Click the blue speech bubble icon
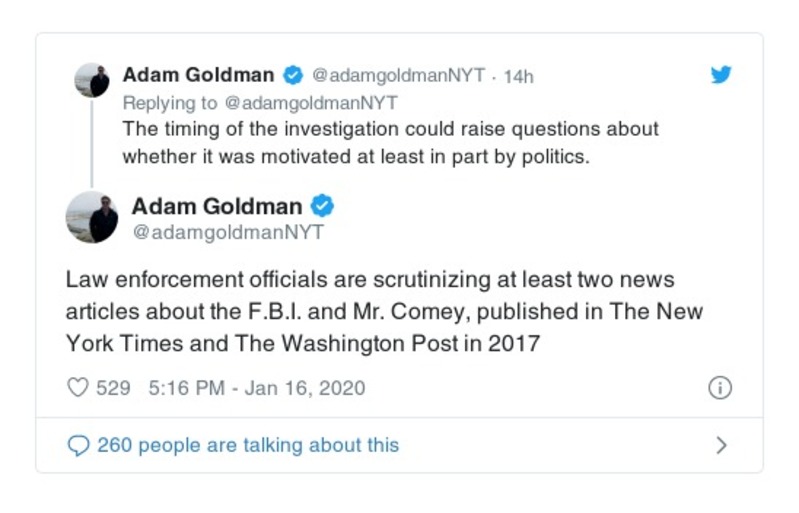799x513 pixels. (x=77, y=445)
